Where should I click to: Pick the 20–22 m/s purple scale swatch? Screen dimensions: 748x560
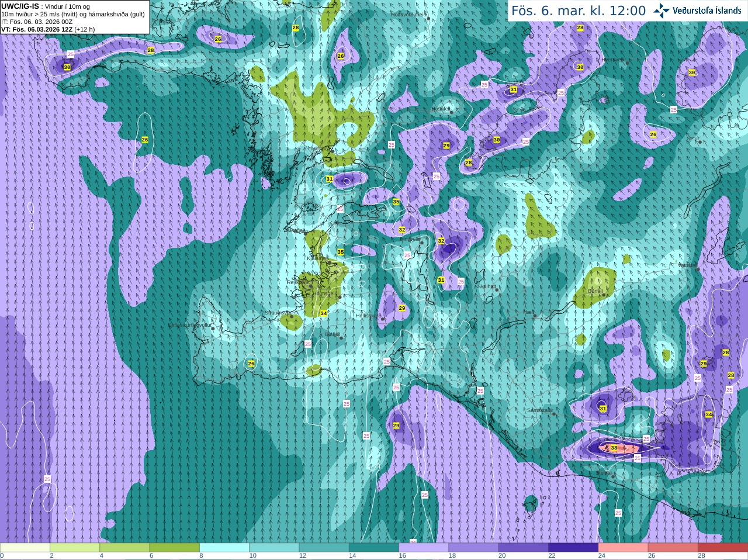pyautogui.click(x=524, y=548)
